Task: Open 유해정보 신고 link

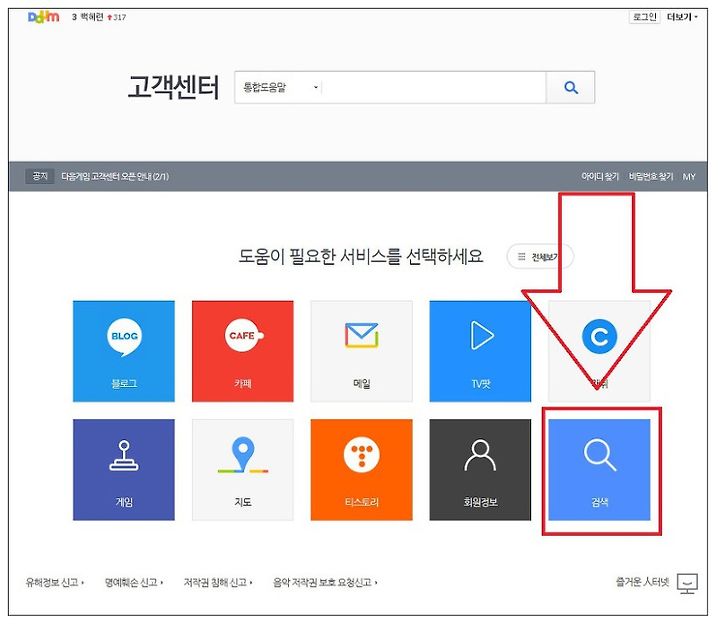Action: (55, 582)
